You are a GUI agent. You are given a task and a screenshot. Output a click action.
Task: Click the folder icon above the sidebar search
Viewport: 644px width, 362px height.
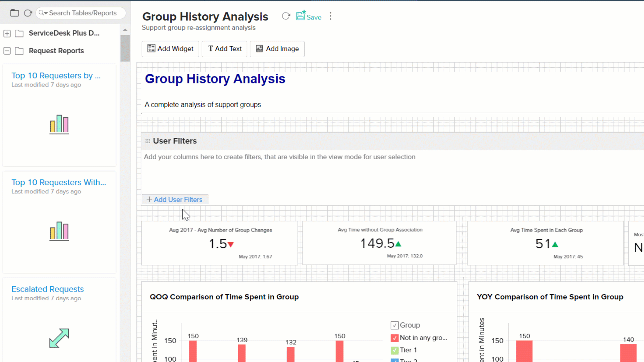(x=14, y=13)
